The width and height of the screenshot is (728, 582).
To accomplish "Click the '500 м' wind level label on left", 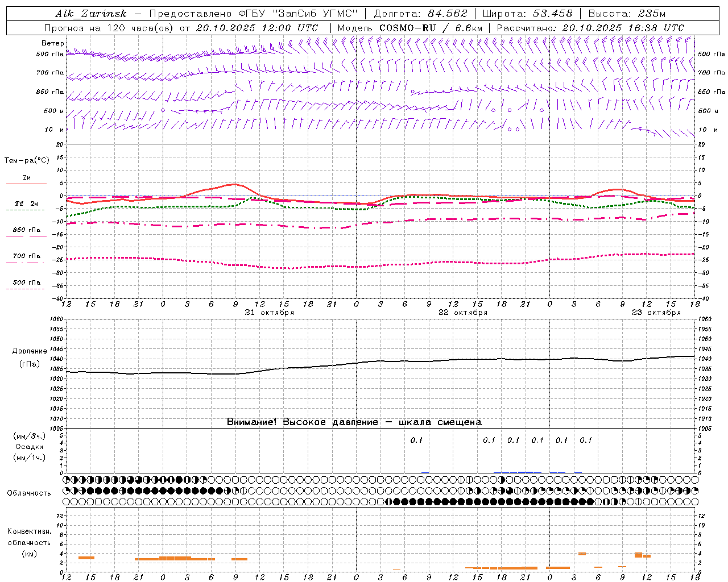I will [x=54, y=111].
